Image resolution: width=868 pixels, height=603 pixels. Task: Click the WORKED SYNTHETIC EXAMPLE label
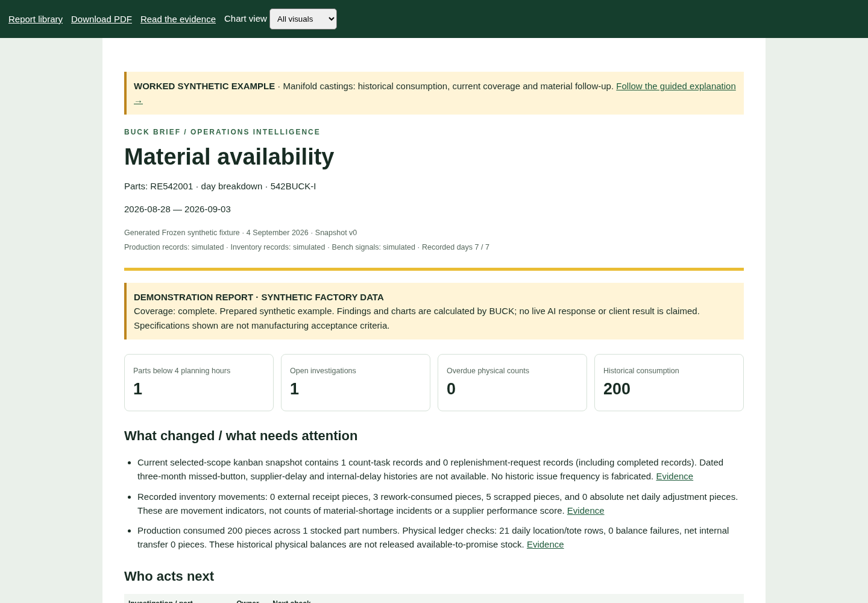(x=204, y=86)
